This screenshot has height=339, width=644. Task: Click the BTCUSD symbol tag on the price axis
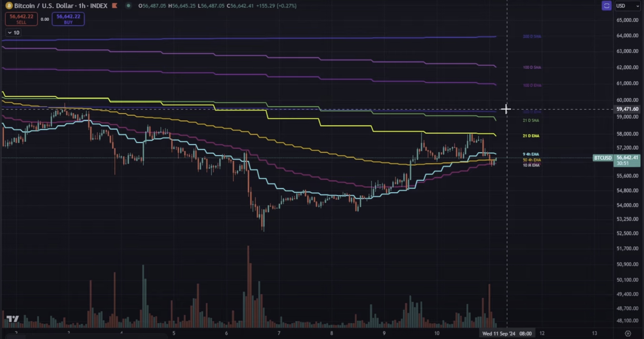[603, 158]
